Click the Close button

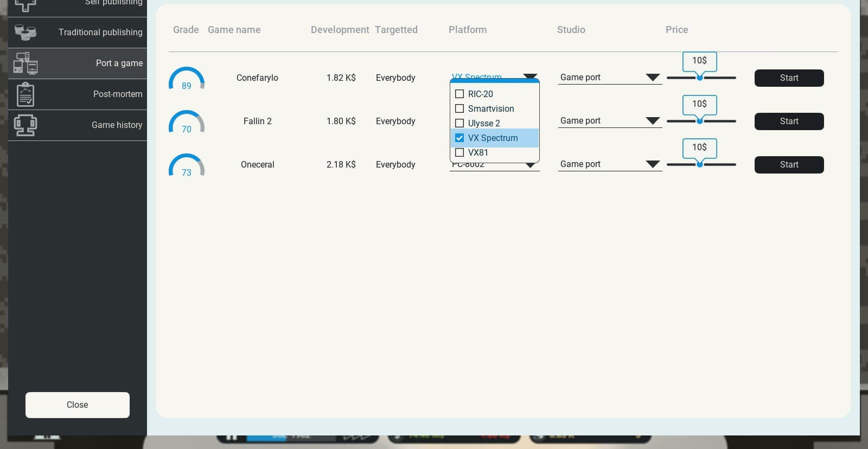78,405
